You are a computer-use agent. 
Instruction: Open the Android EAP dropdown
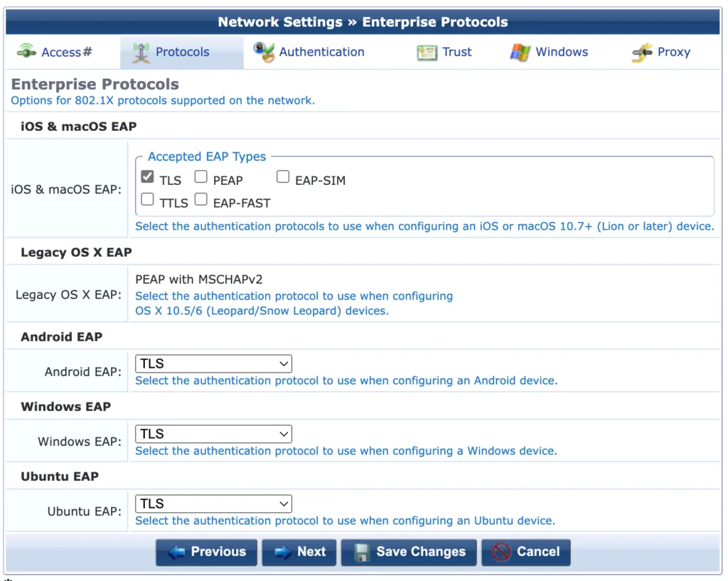tap(213, 363)
